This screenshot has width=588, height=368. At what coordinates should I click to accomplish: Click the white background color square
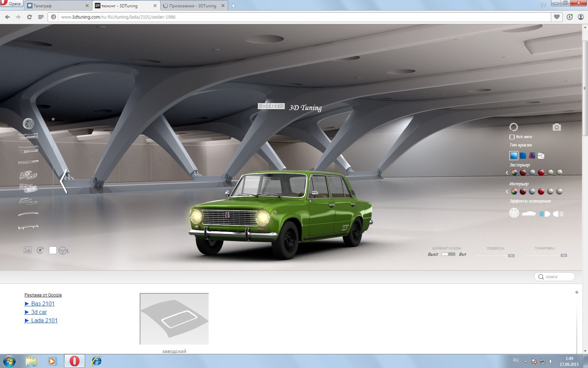[x=53, y=250]
